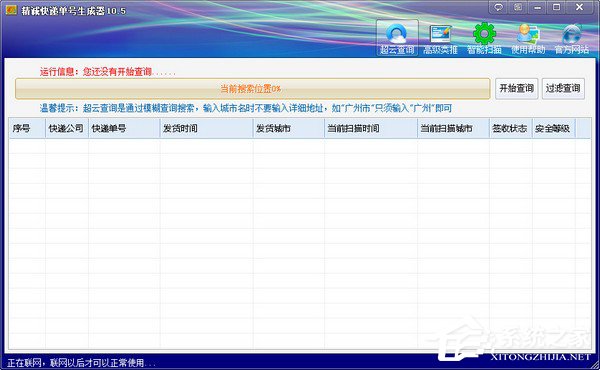Viewport: 600px width, 370px height.
Task: Click the 过滤查询 button
Action: point(563,88)
